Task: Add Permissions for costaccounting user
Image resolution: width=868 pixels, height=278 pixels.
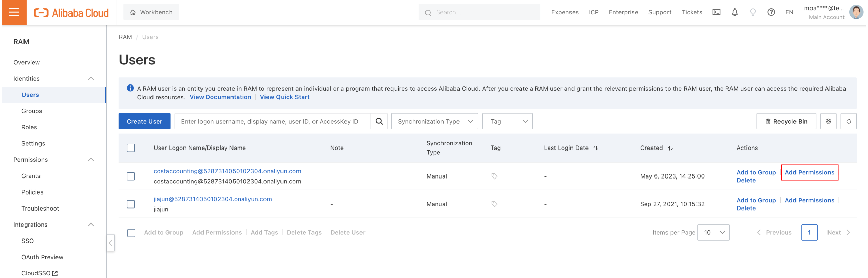Action: coord(809,172)
